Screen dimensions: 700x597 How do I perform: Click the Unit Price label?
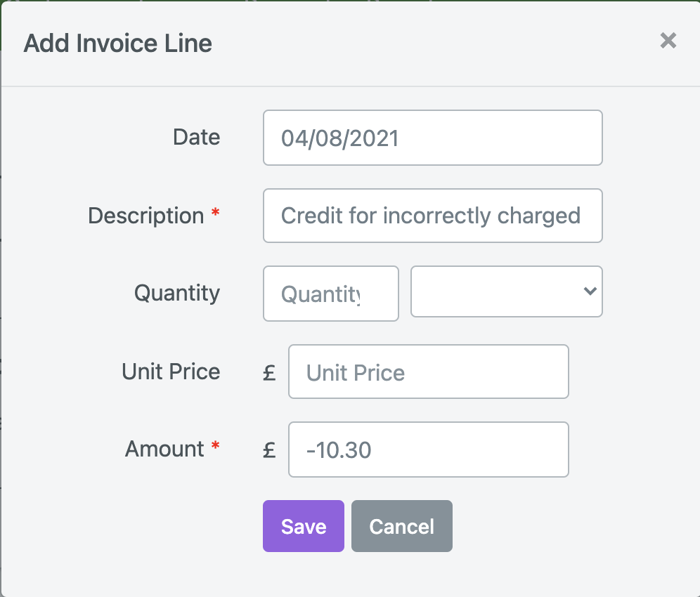(x=171, y=372)
